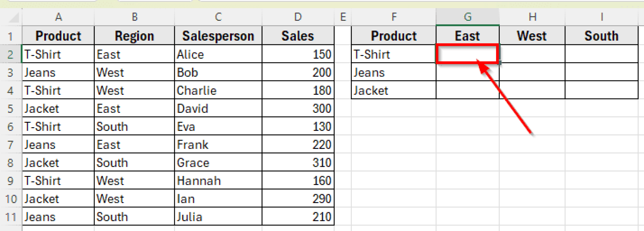
Task: Click the Region header cell
Action: point(135,36)
